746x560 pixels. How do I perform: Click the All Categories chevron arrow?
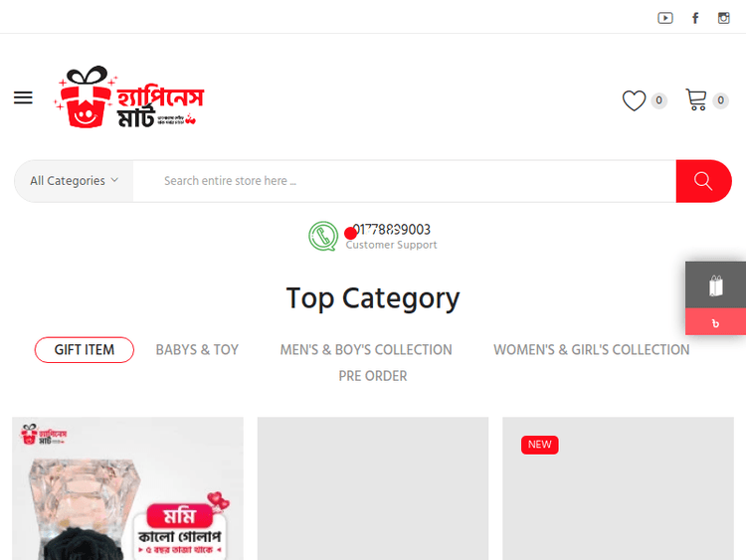tap(114, 180)
